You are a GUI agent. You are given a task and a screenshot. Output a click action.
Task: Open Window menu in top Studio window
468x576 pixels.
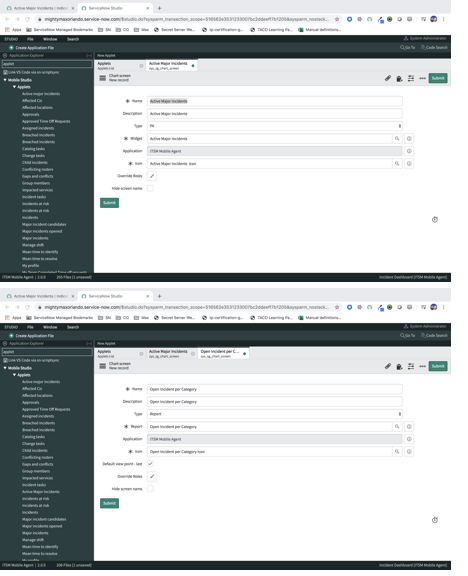click(x=50, y=39)
